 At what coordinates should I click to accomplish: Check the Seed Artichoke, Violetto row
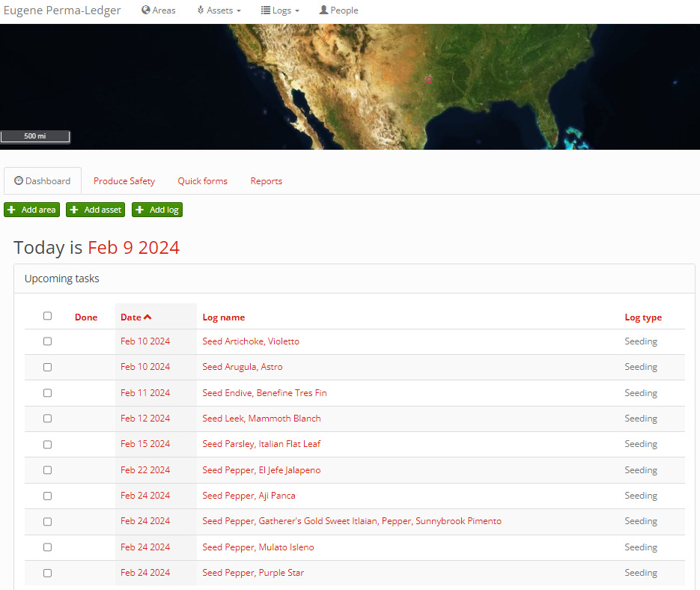tap(47, 341)
